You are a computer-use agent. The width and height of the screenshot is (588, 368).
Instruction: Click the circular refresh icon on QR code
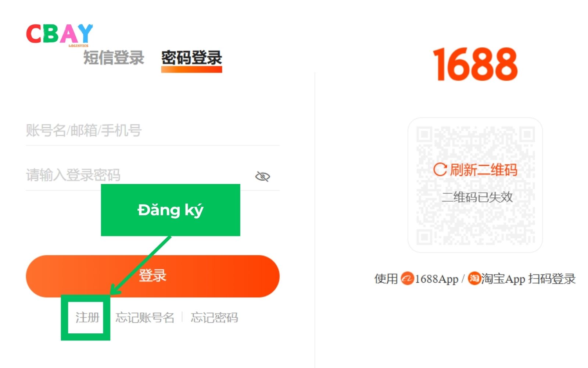coord(440,170)
